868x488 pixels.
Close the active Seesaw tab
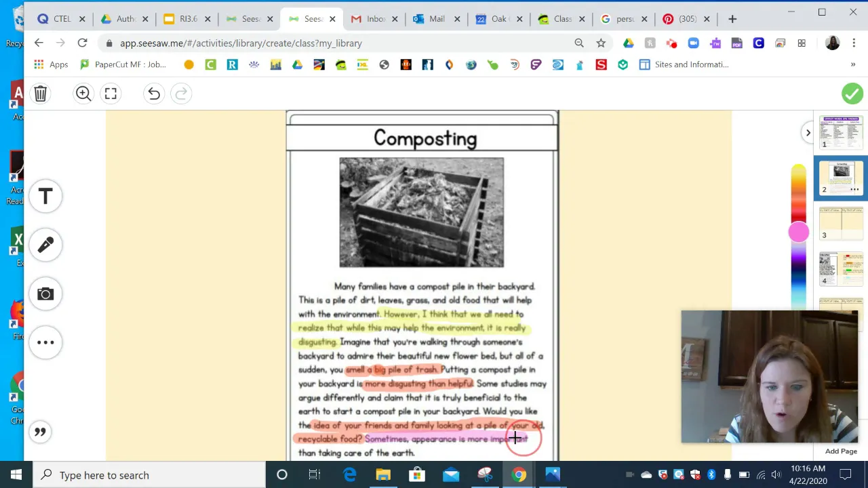coord(332,19)
